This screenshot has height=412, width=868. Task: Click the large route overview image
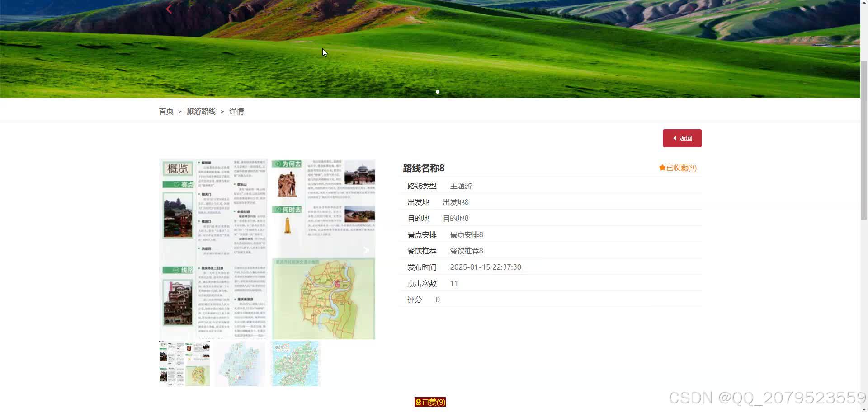point(267,248)
